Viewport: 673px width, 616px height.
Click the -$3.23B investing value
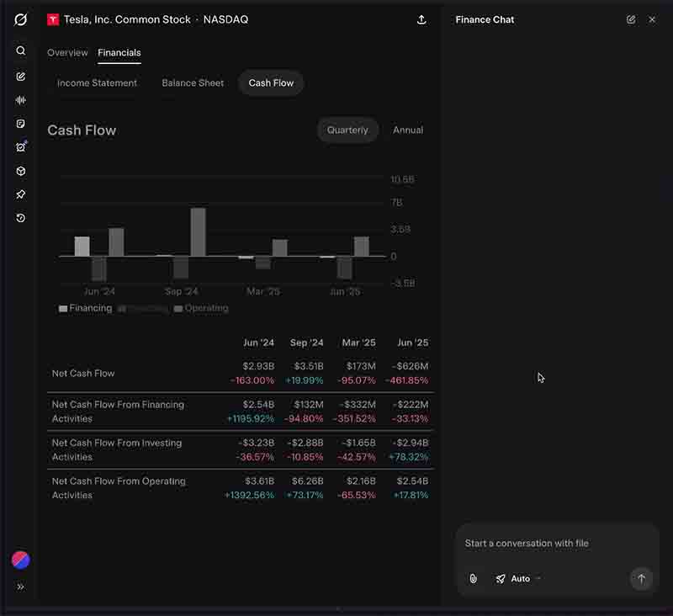point(257,443)
